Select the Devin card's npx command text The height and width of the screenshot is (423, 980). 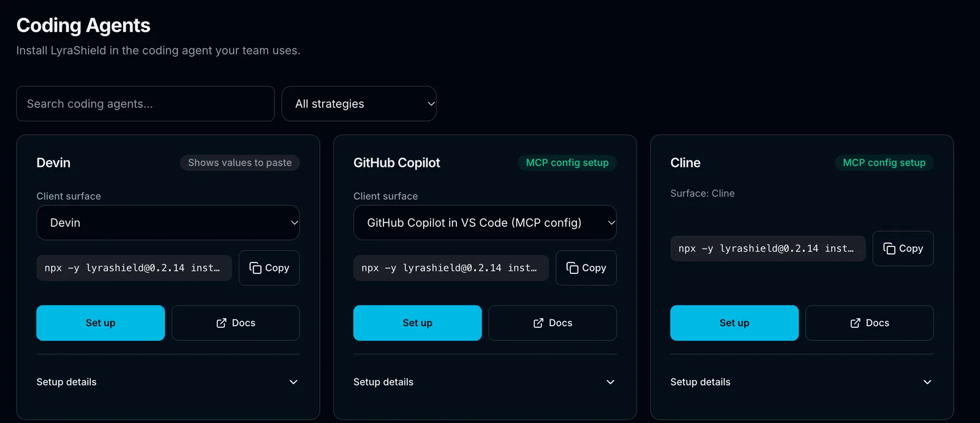134,268
